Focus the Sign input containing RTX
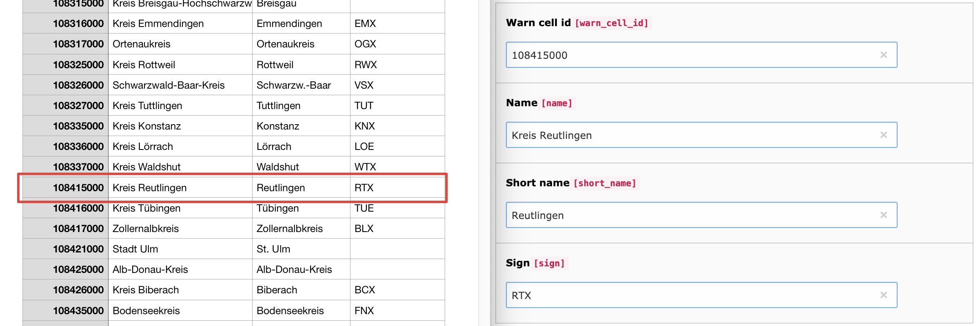The image size is (980, 326). pos(690,295)
